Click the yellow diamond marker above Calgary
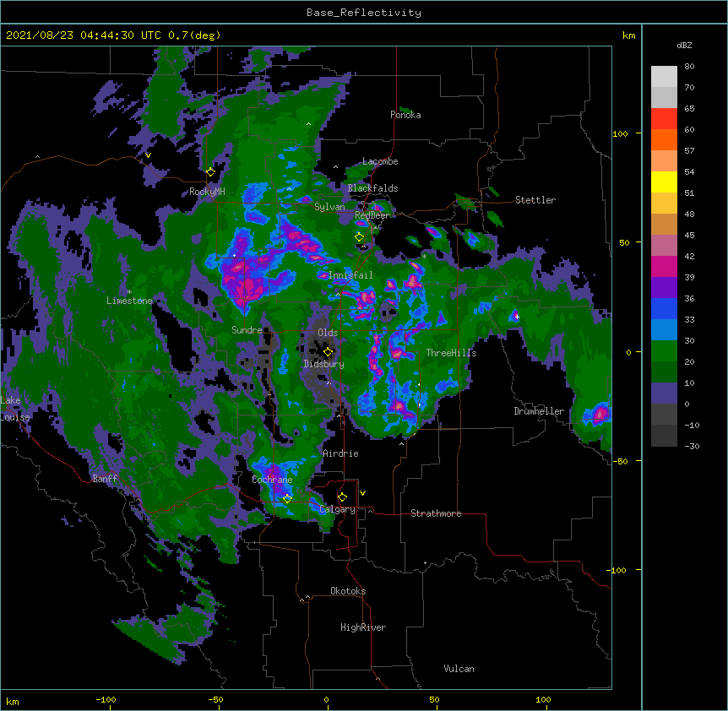The height and width of the screenshot is (711, 728). click(342, 497)
